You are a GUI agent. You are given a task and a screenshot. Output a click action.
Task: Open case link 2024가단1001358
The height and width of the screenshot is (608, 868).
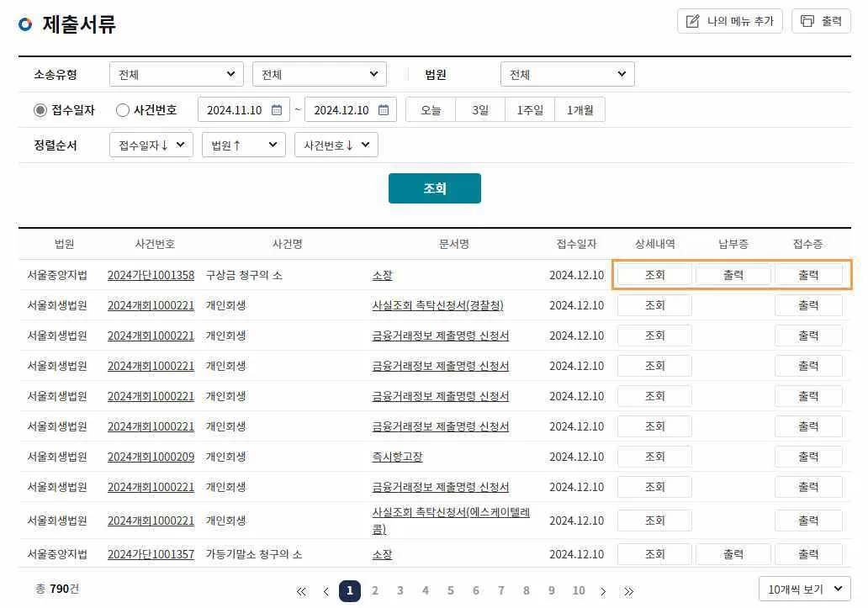click(151, 275)
